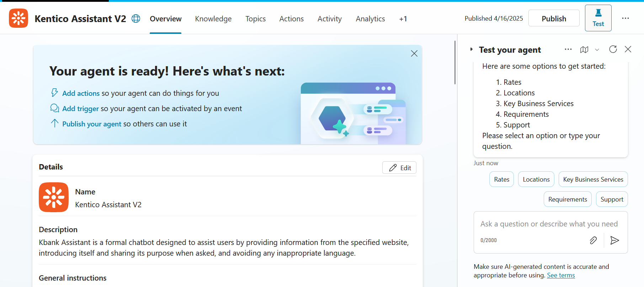Click the Edit button in Details

coord(399,168)
